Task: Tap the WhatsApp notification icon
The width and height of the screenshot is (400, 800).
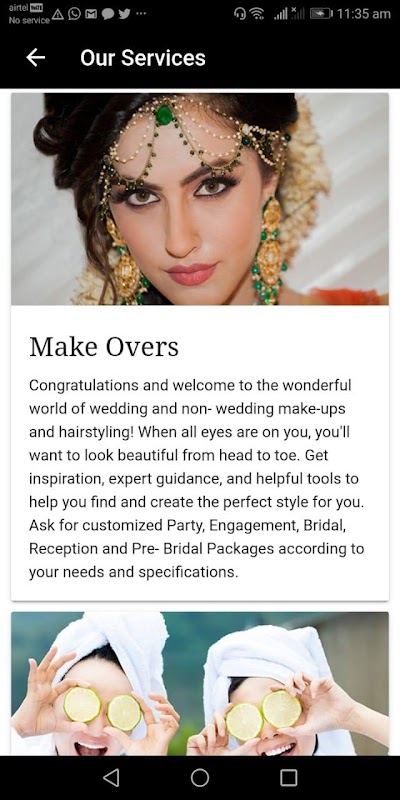Action: click(74, 14)
